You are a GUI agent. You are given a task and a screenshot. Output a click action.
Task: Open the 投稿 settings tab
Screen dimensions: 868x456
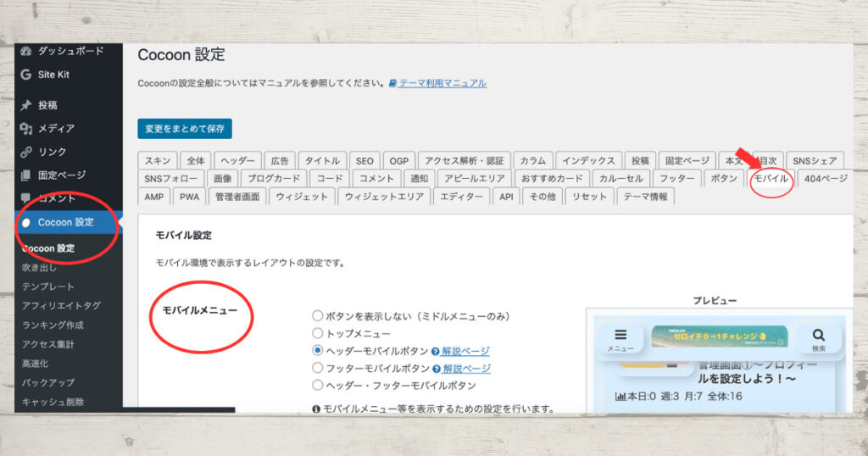coord(640,160)
